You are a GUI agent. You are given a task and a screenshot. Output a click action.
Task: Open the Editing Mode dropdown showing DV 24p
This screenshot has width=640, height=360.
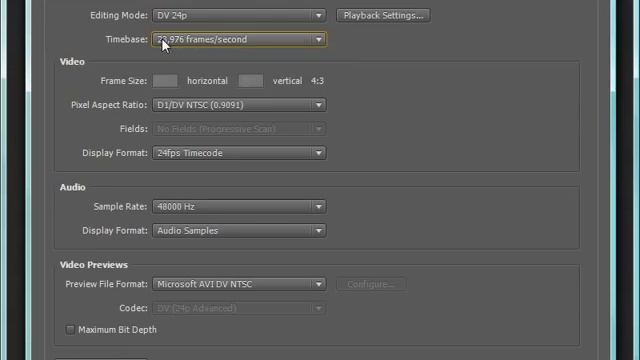click(x=239, y=16)
